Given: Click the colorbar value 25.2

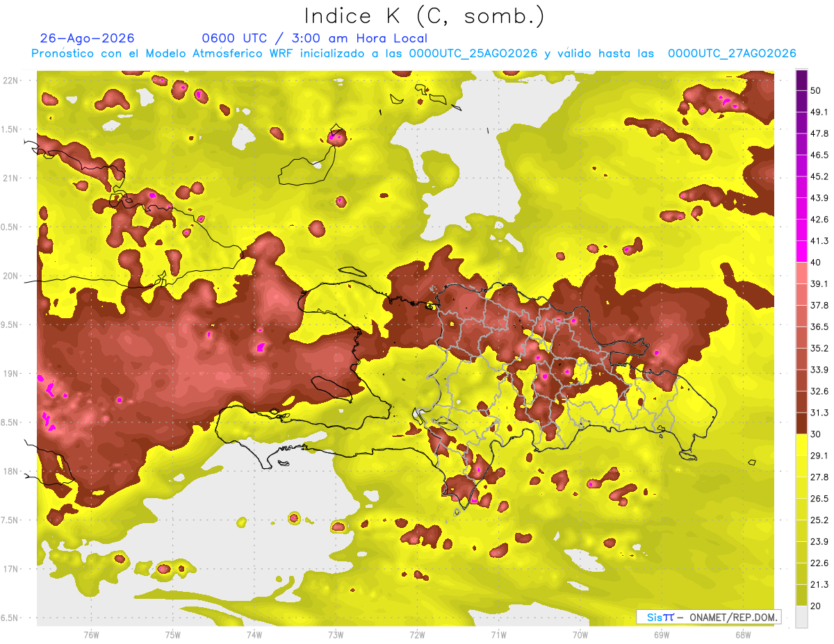Looking at the screenshot, I should point(819,520).
